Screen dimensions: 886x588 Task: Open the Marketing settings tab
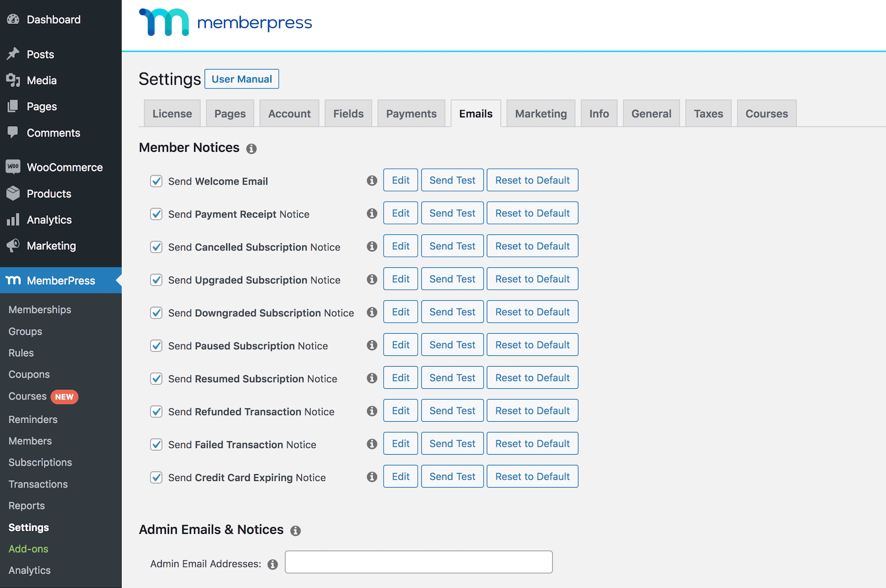541,113
